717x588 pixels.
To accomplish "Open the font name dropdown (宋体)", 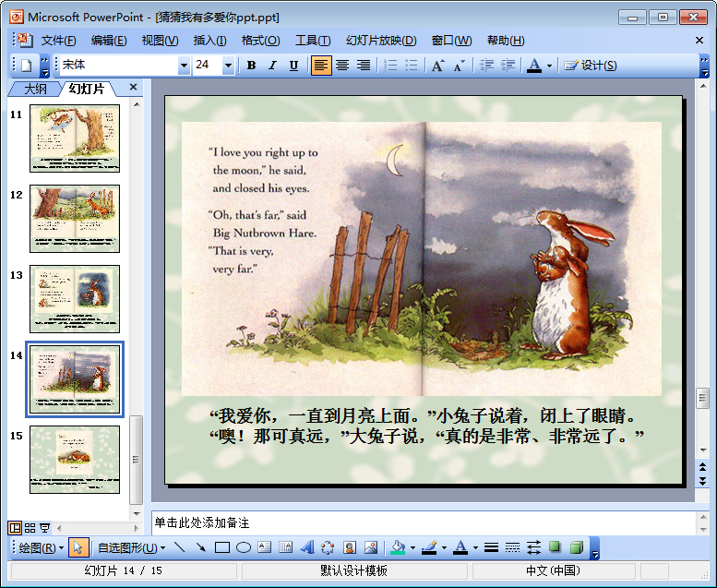I will point(184,66).
